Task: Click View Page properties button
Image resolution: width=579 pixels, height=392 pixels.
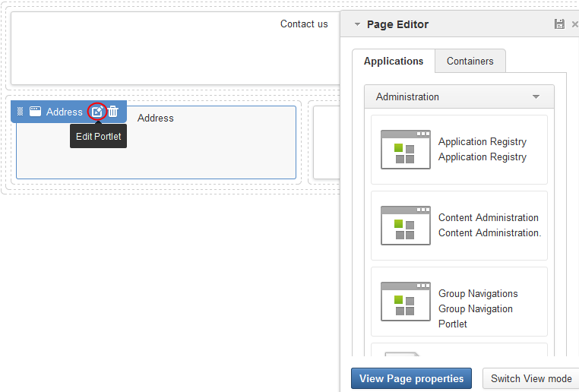Action: pyautogui.click(x=411, y=378)
